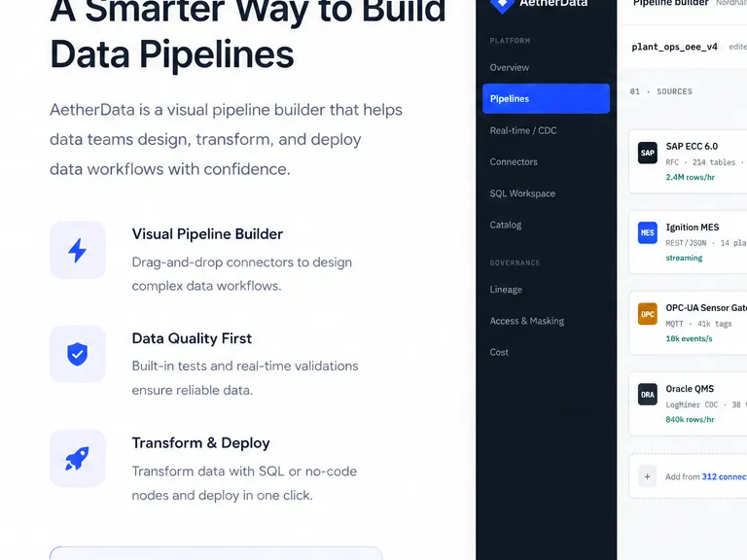Click the 2.4M rows/hr value
Screen dimensions: 747x560
[x=691, y=177]
